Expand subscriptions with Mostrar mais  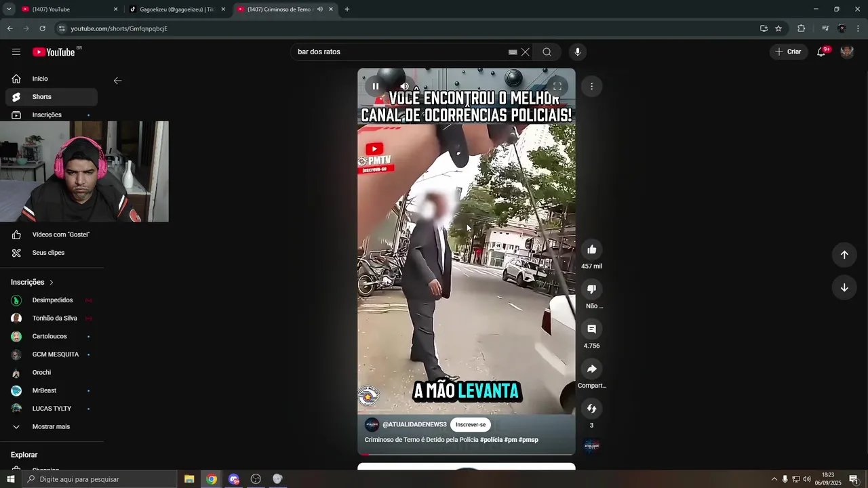click(52, 427)
